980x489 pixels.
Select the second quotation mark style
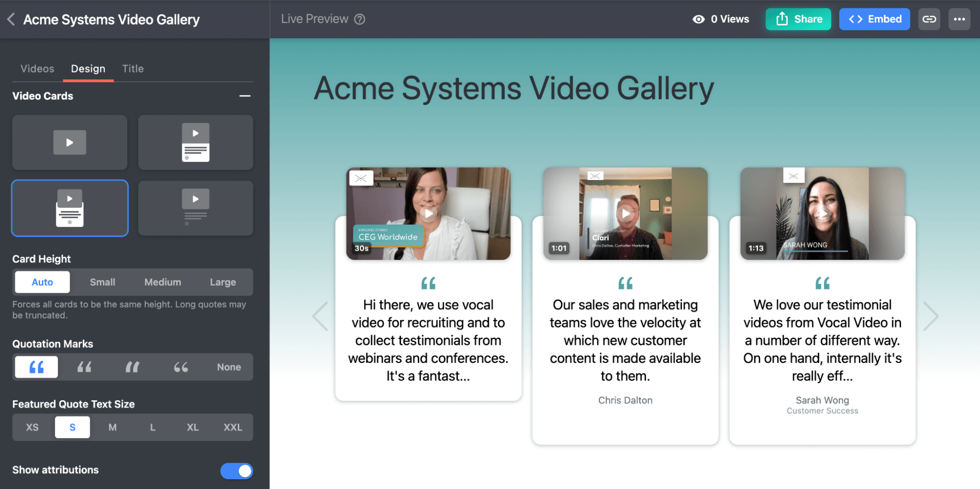84,367
